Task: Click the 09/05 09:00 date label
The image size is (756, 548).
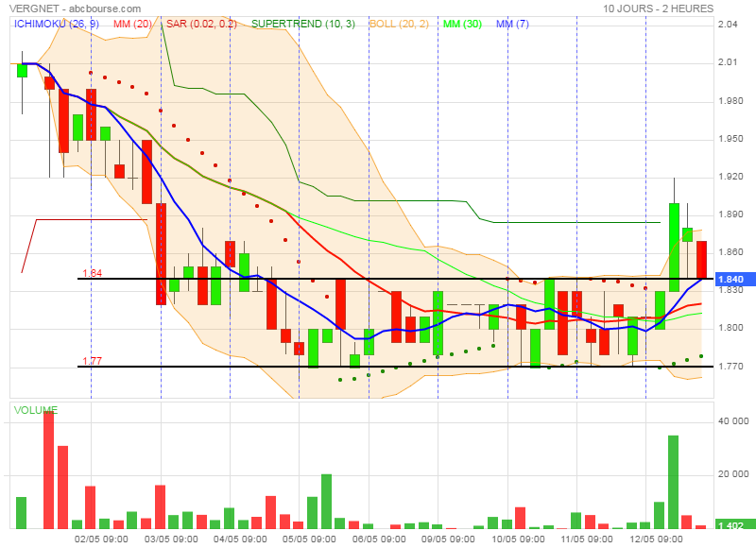Action: tap(448, 539)
